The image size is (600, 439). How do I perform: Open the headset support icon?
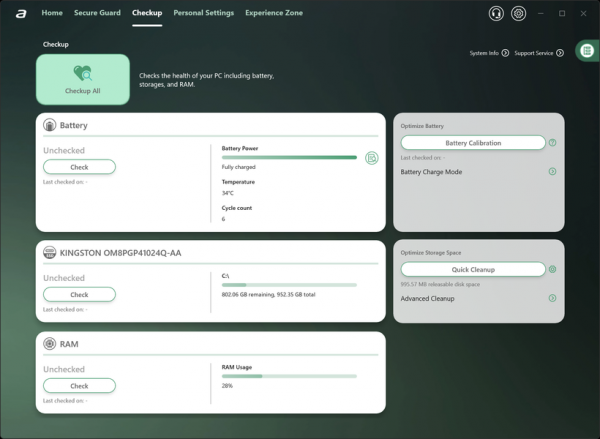pyautogui.click(x=496, y=13)
